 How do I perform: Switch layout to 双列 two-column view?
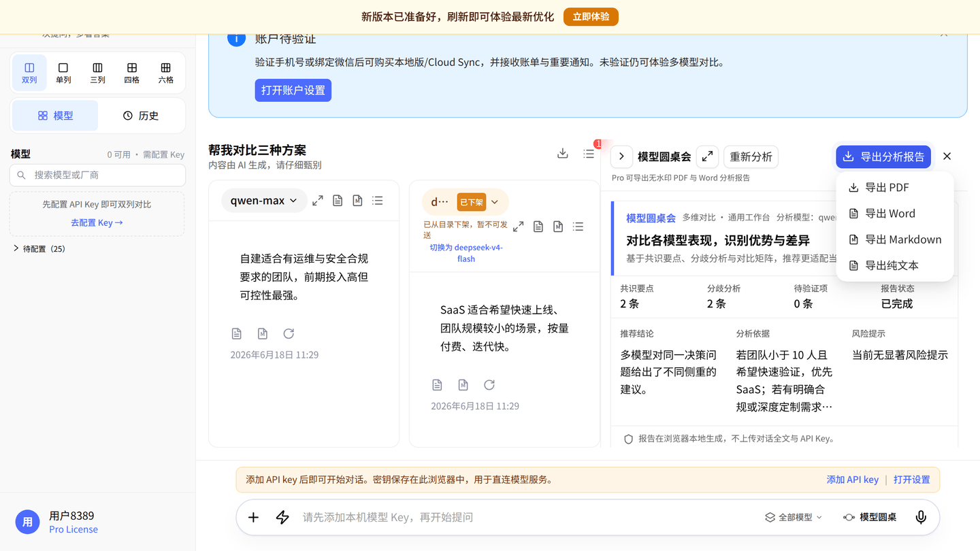(x=29, y=73)
